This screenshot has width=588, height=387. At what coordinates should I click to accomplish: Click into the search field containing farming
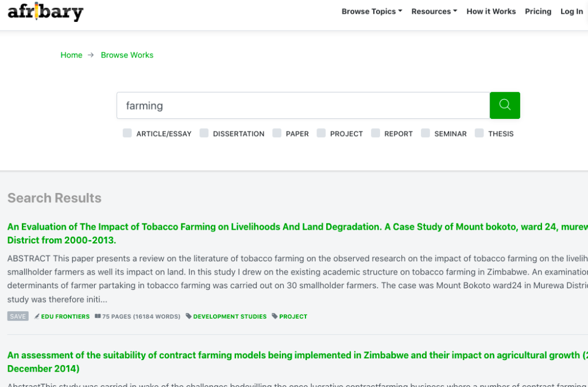point(303,106)
